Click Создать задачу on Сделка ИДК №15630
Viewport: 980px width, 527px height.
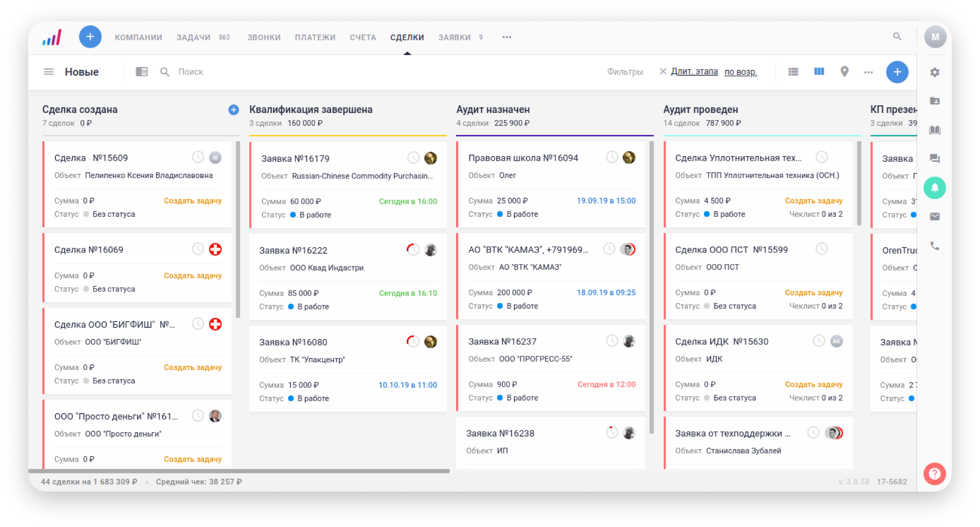(x=813, y=384)
